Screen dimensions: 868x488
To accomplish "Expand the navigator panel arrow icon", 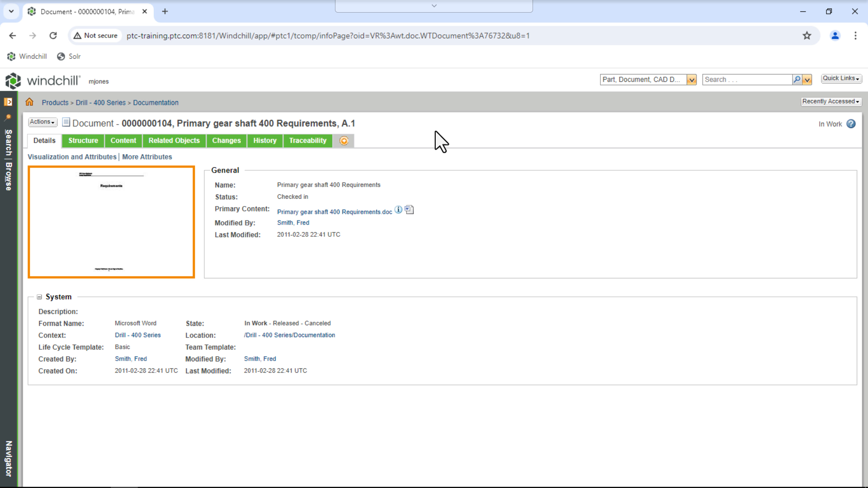I will (8, 102).
